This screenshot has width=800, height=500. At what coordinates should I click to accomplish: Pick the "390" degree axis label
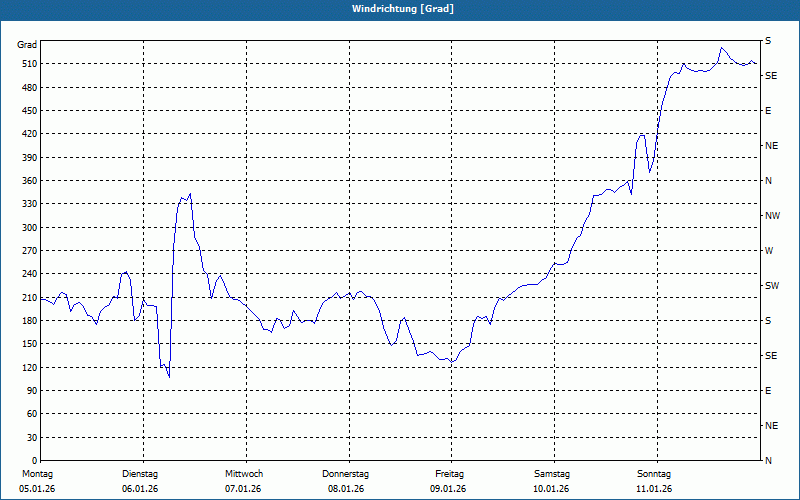point(29,157)
